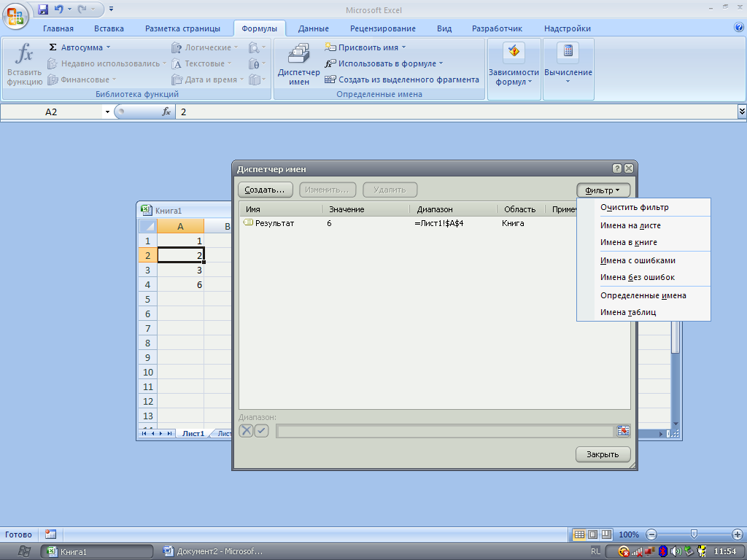Switch to the Data tab
Screen dimensions: 747x560
(313, 28)
